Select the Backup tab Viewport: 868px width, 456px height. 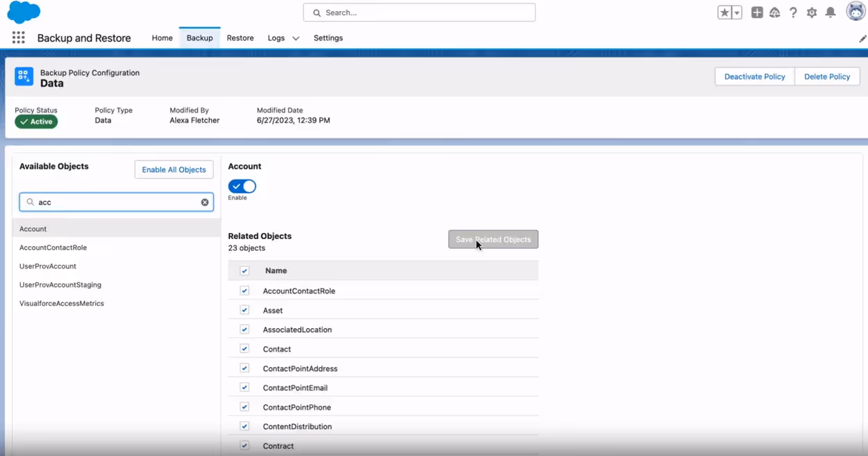[199, 38]
